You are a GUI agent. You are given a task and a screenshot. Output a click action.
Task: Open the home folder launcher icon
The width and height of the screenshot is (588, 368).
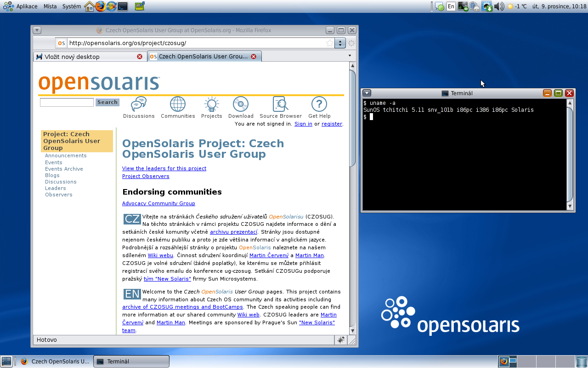[90, 6]
